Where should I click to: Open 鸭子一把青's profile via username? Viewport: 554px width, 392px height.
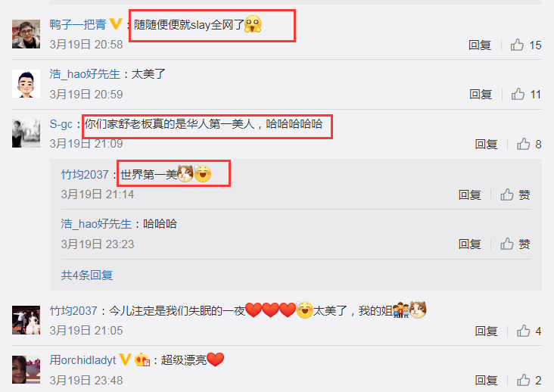click(78, 24)
